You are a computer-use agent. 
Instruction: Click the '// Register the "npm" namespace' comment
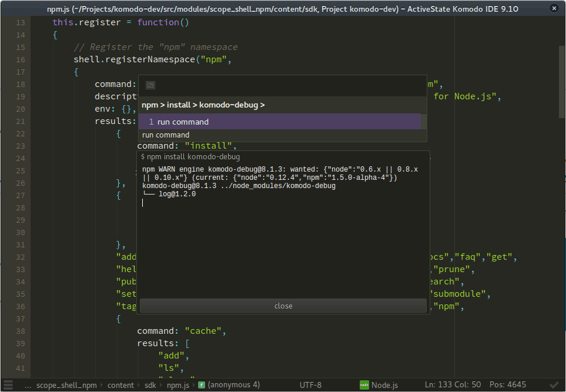(156, 47)
